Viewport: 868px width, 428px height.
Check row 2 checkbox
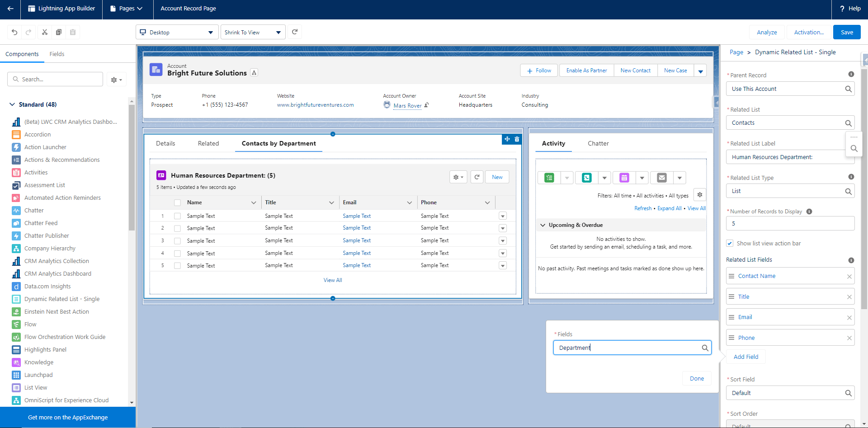point(177,228)
